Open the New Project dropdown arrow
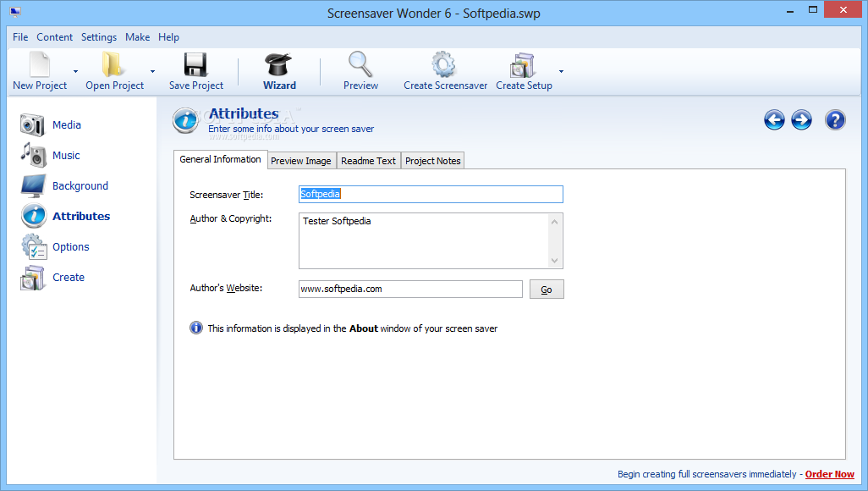Screen dimensions: 868x491 pyautogui.click(x=76, y=71)
